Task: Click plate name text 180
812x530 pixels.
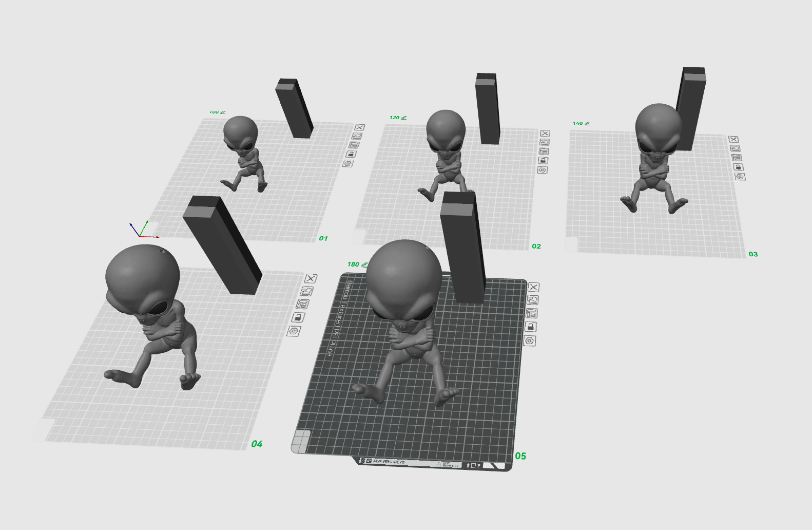Action: [353, 264]
